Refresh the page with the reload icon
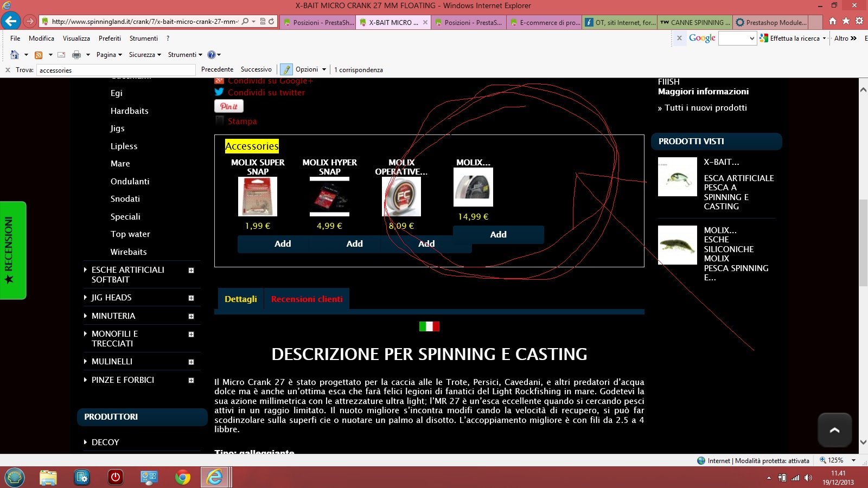Viewport: 868px width, 488px height. pos(271,22)
